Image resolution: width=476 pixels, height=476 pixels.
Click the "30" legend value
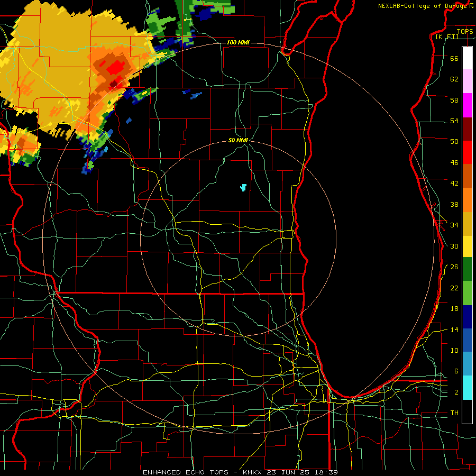(454, 246)
